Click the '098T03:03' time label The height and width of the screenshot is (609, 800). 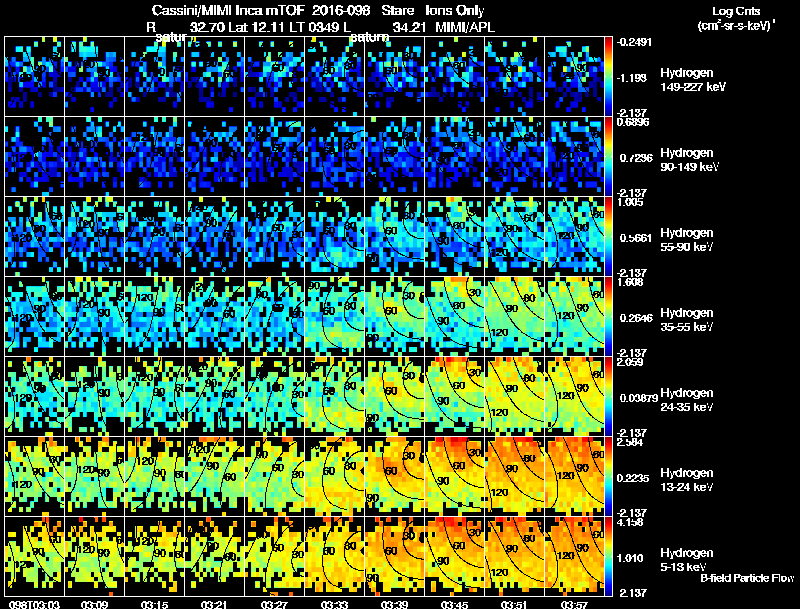(34, 605)
